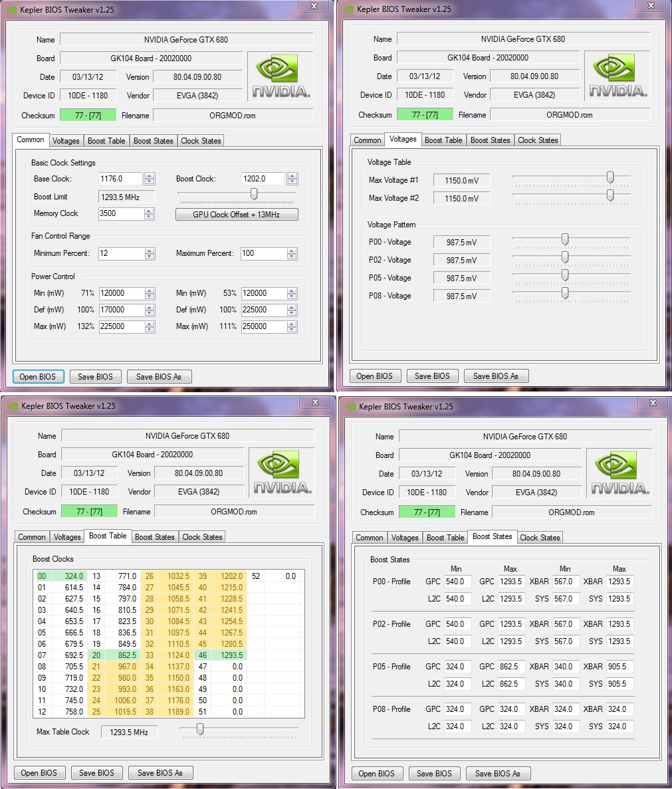Click the P00 Profile GPC Min field 540.0

[457, 582]
